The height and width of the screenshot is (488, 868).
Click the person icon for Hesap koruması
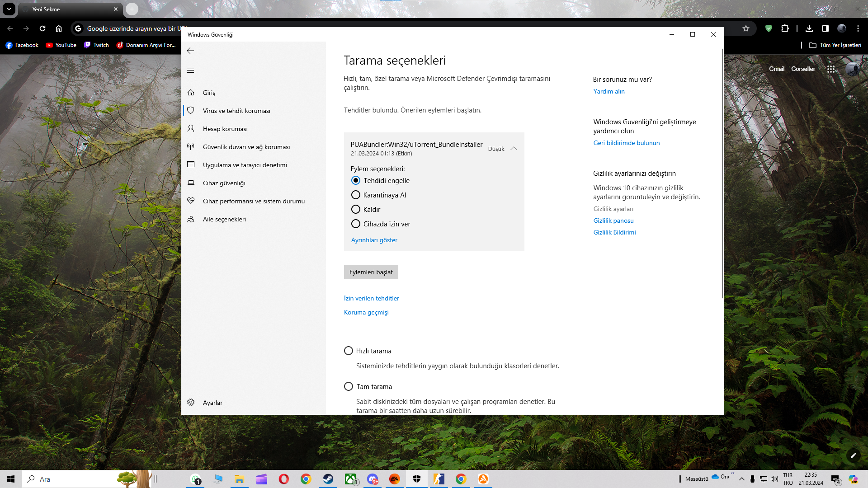click(191, 128)
